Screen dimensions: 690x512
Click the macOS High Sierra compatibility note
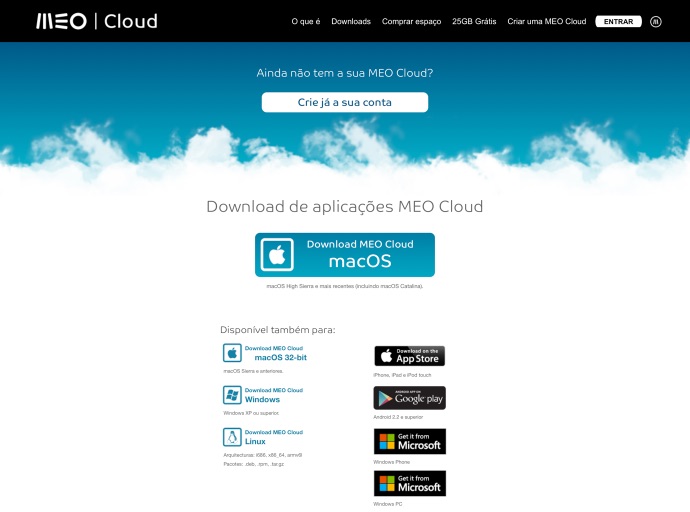pos(345,286)
